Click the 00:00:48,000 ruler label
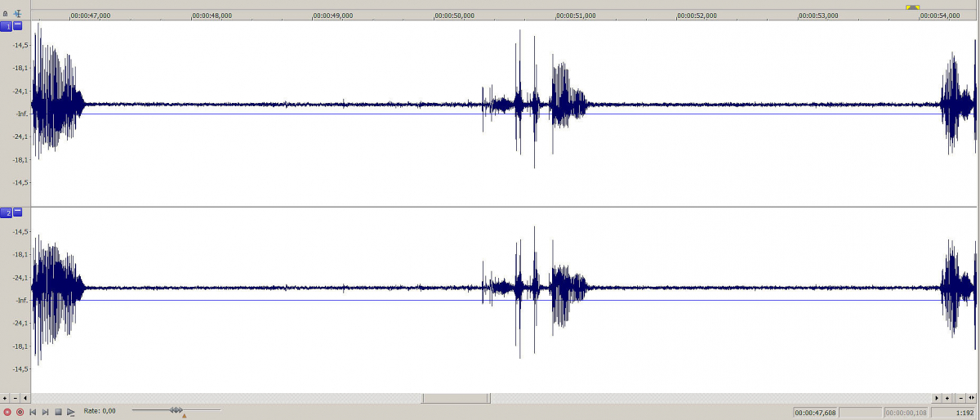The height and width of the screenshot is (420, 980). (x=212, y=16)
